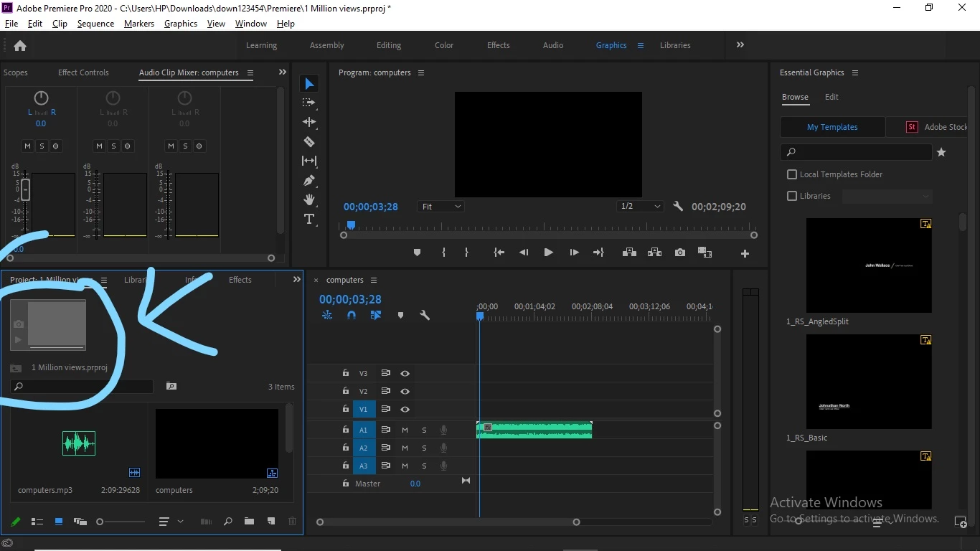The image size is (980, 551).
Task: Click Add Marker in Program monitor
Action: click(417, 253)
